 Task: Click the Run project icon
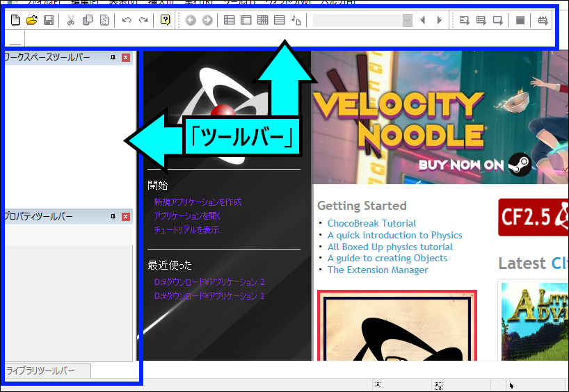(464, 20)
